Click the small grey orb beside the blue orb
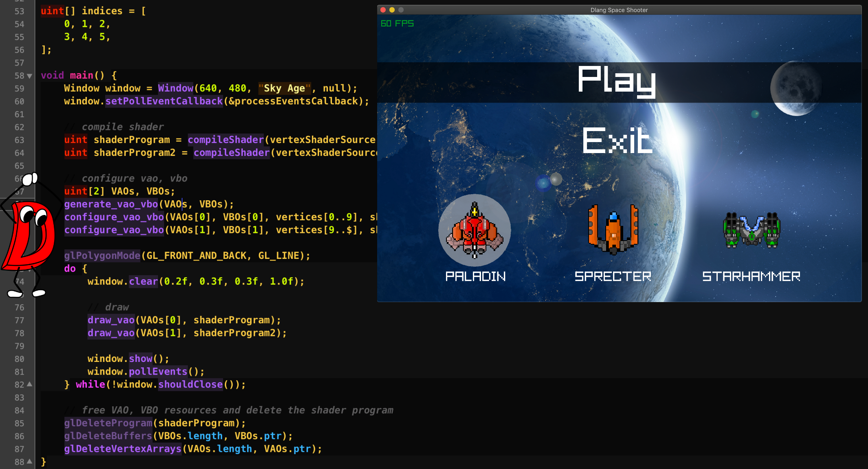This screenshot has height=469, width=868. [x=556, y=179]
